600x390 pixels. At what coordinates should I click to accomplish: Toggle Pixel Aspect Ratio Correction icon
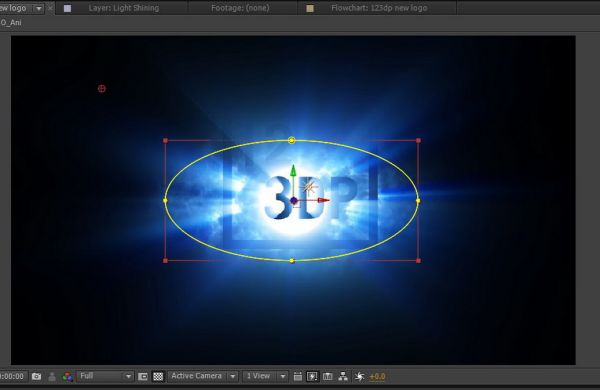[x=298, y=377]
